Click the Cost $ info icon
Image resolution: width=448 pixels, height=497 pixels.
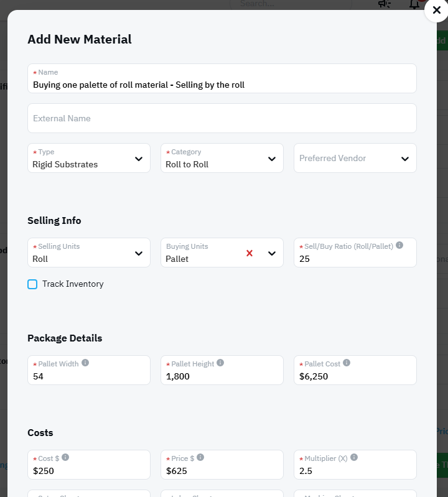pyautogui.click(x=65, y=457)
